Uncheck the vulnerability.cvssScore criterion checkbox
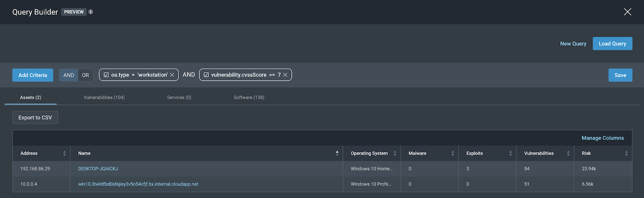This screenshot has height=198, width=644. click(x=206, y=75)
